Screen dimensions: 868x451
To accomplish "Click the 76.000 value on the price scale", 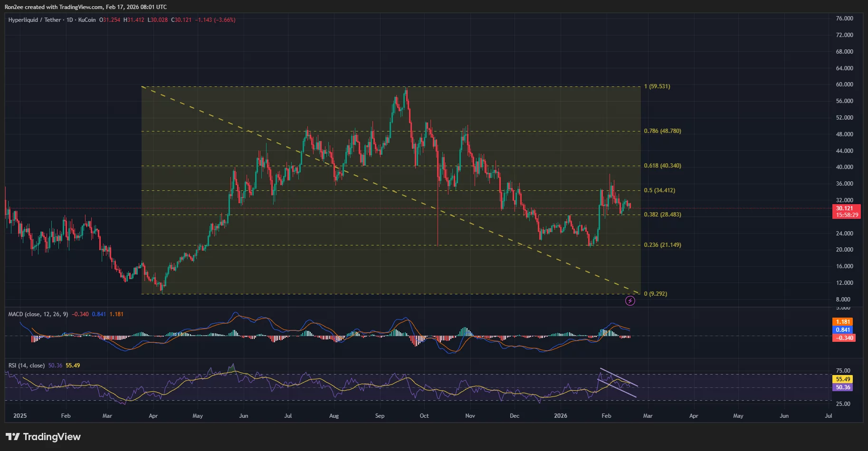I will (844, 18).
